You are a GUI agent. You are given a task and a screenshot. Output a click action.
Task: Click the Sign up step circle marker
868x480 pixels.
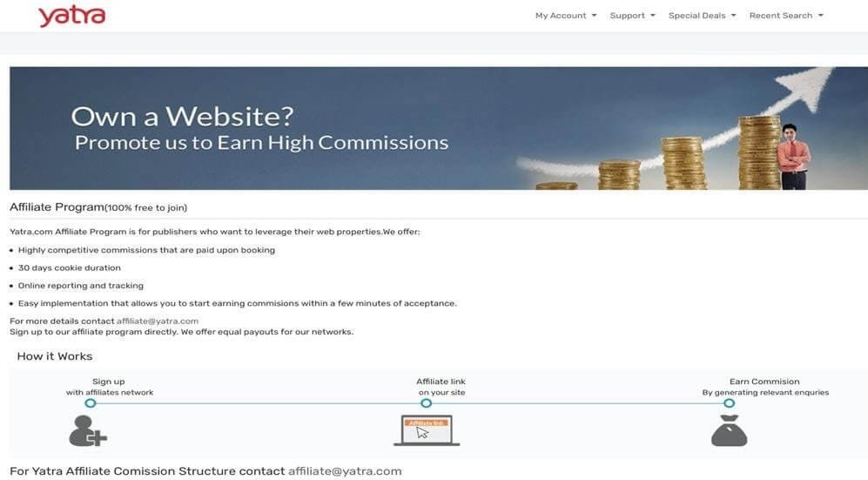[91, 403]
